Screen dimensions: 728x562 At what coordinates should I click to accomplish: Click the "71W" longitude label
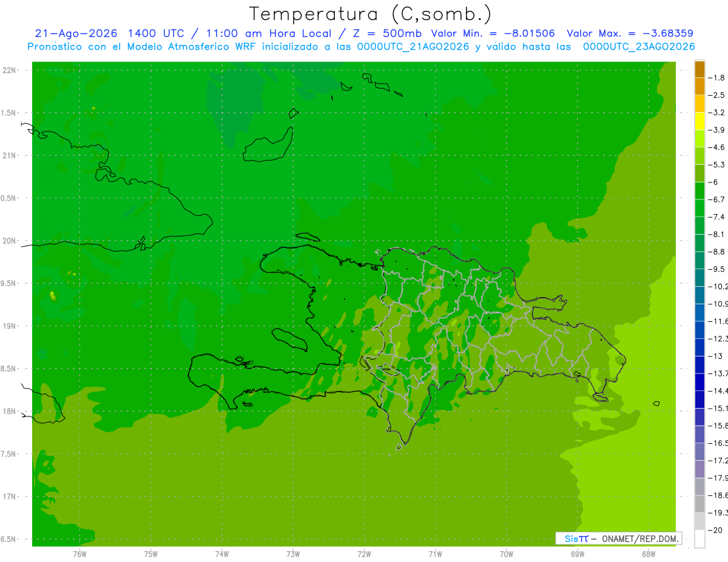pos(435,554)
